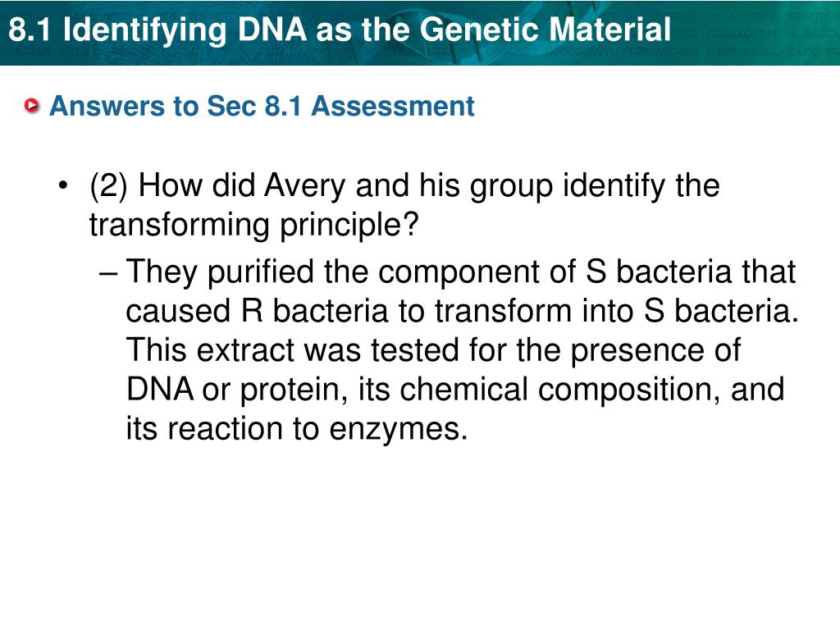Select the word 'Avery' in the question

tap(305, 187)
